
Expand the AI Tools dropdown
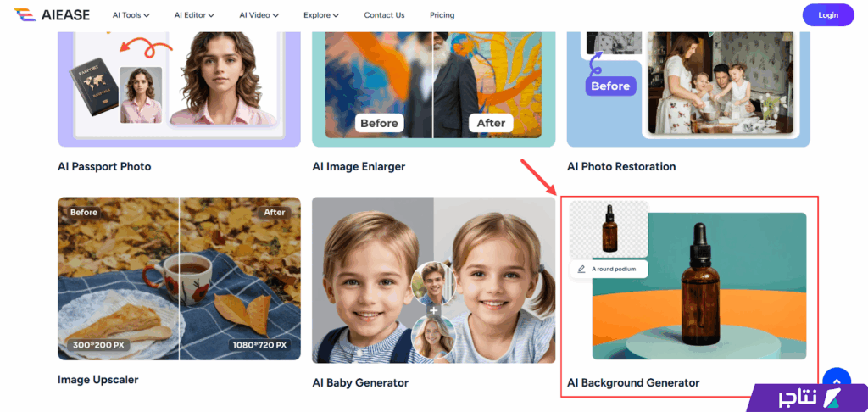coord(131,15)
